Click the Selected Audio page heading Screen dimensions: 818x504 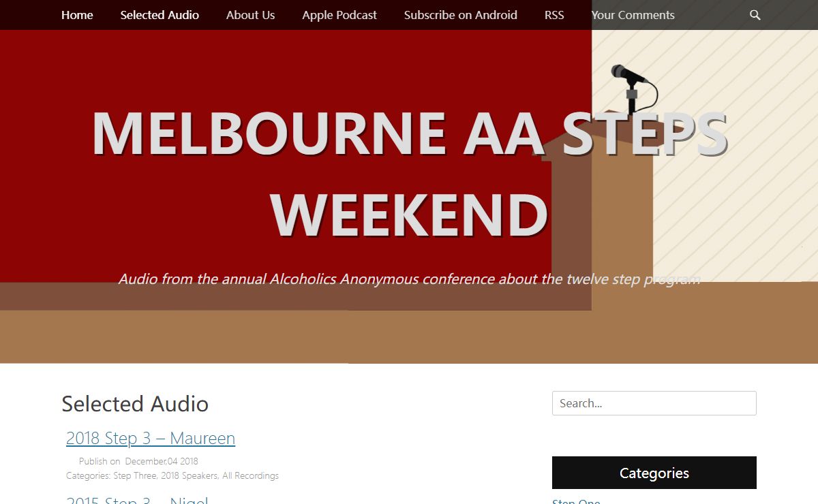[135, 404]
